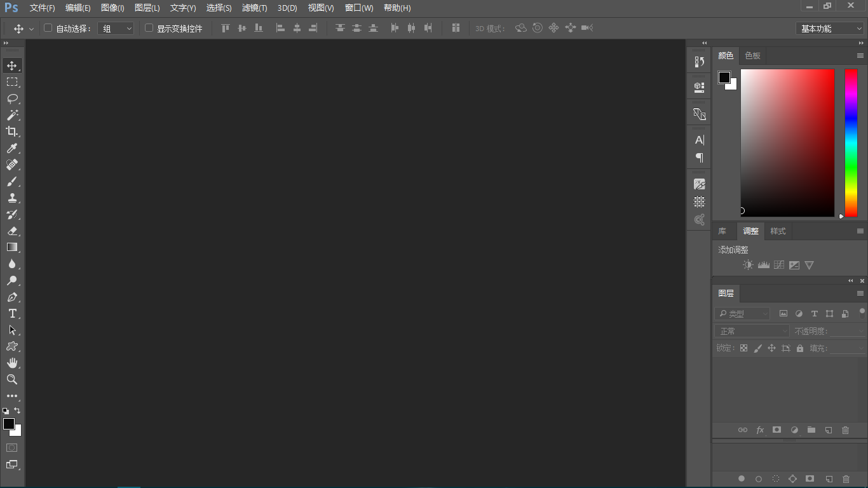
Task: Select the Clone Stamp tool
Action: (12, 198)
